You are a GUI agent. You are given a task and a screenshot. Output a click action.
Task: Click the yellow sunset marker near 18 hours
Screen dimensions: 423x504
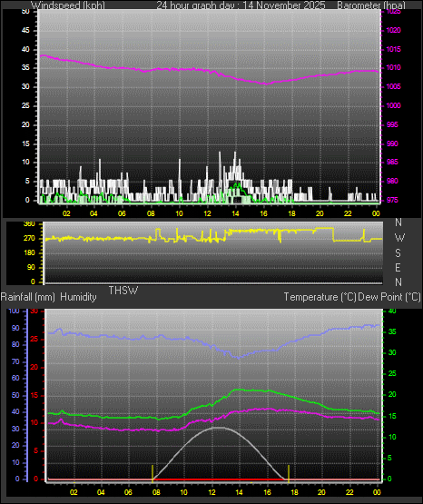[x=289, y=474]
